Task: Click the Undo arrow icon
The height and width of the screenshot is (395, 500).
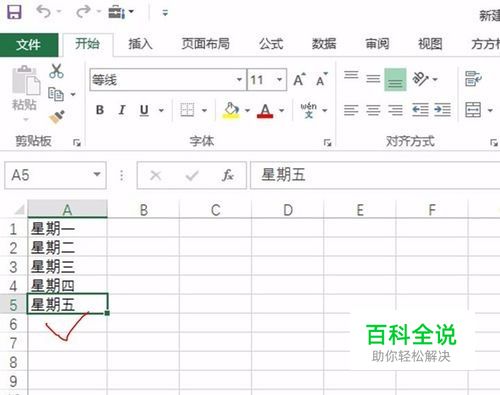Action: click(43, 12)
